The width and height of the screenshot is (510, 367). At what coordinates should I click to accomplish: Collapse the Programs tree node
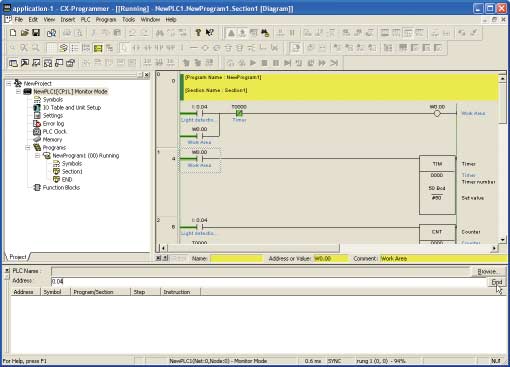click(28, 147)
